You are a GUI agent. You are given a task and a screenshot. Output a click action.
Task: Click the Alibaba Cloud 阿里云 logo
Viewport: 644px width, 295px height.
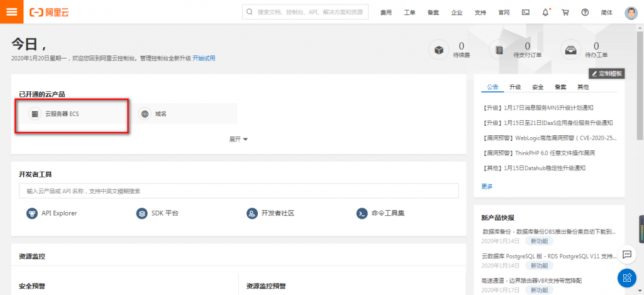(x=49, y=13)
